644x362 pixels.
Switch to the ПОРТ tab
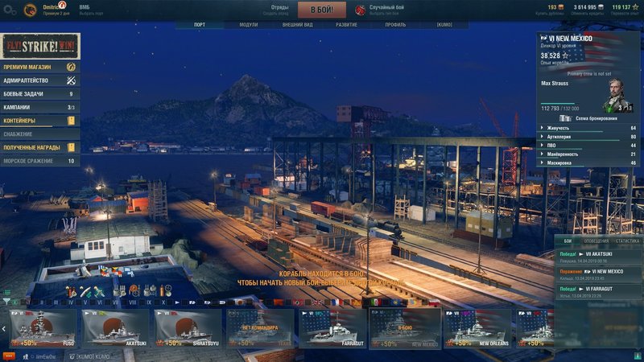coord(200,25)
